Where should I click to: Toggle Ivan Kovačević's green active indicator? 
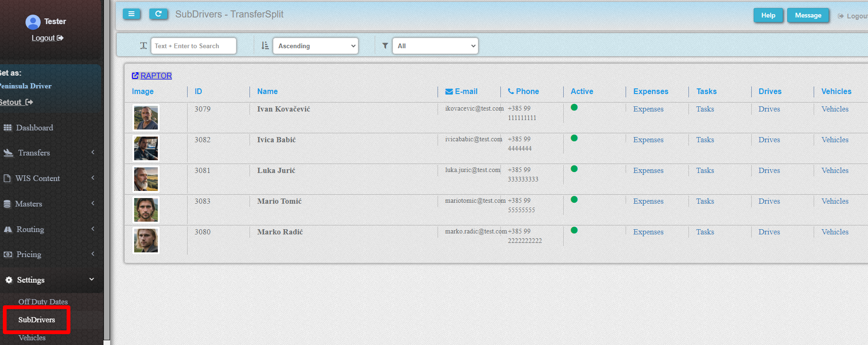tap(574, 107)
